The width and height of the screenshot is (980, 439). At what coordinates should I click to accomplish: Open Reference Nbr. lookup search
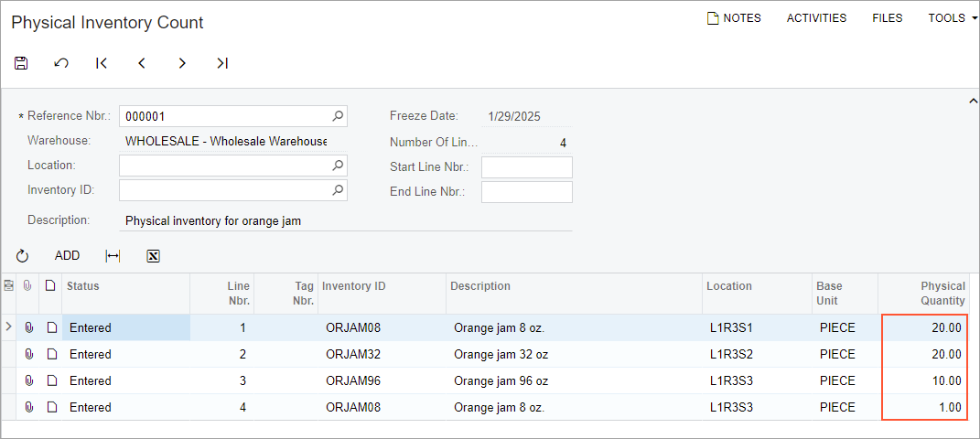tap(338, 116)
